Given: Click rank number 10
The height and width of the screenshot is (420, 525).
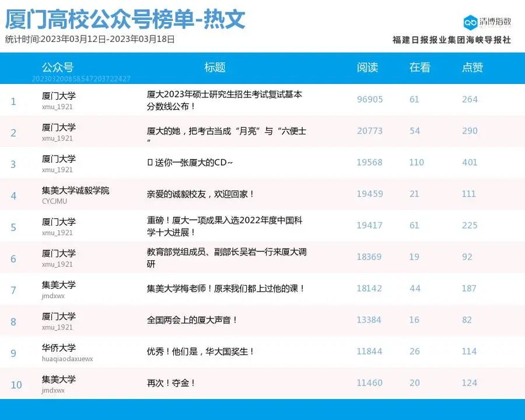Looking at the screenshot, I should pyautogui.click(x=16, y=385).
